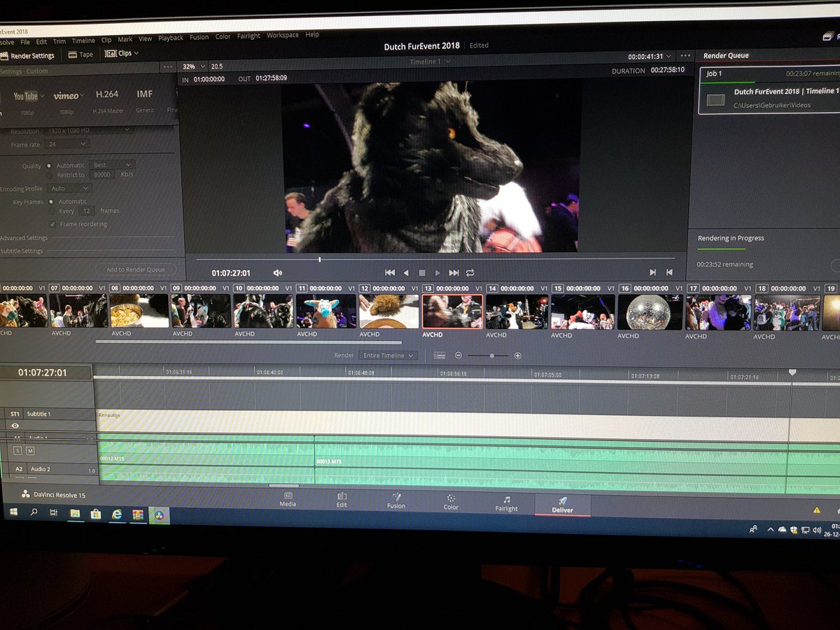Click DaVinci Resolve 15 logo
840x630 pixels.
point(53,494)
